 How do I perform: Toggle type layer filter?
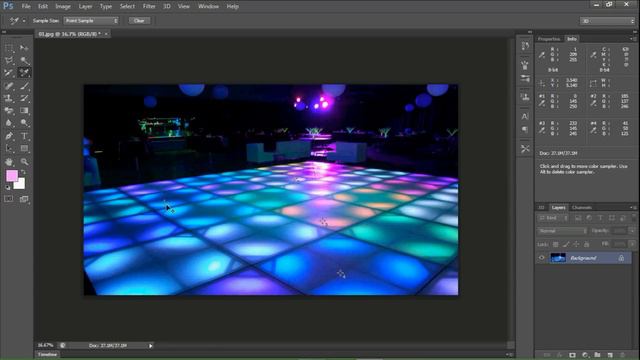click(x=600, y=218)
